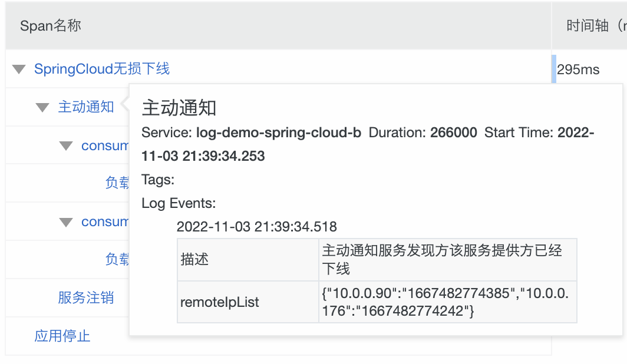This screenshot has height=364, width=627.
Task: Select the 服务注销 span
Action: tap(86, 297)
